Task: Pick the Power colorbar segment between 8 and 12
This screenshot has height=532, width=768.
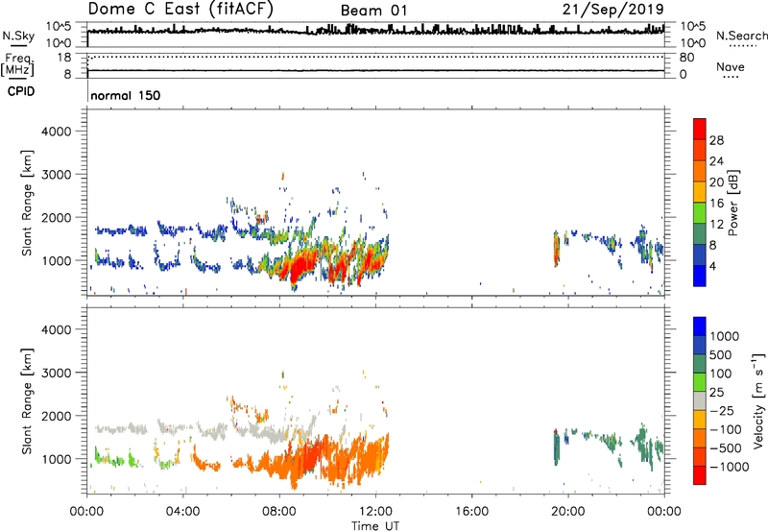Action: coord(700,234)
